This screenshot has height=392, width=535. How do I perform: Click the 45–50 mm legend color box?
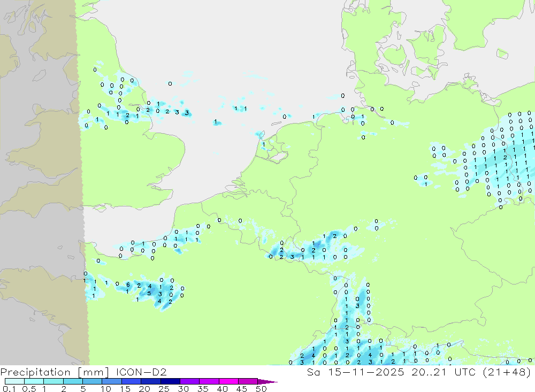coord(248,381)
